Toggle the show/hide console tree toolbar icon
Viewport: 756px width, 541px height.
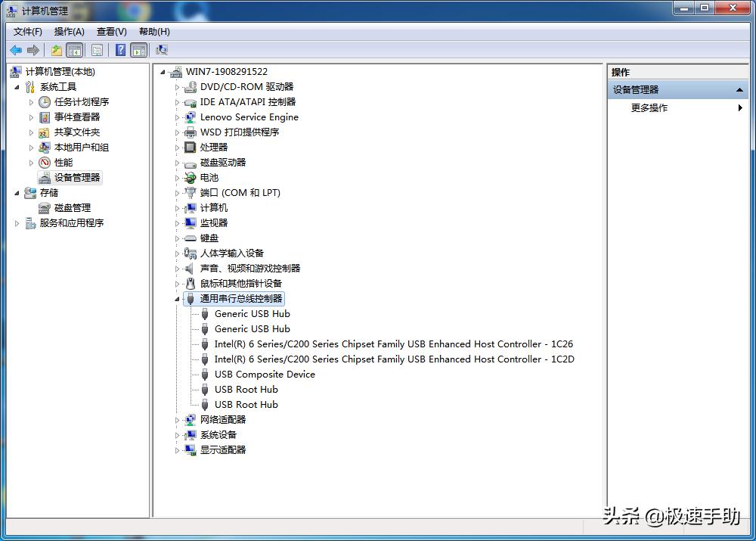(74, 50)
